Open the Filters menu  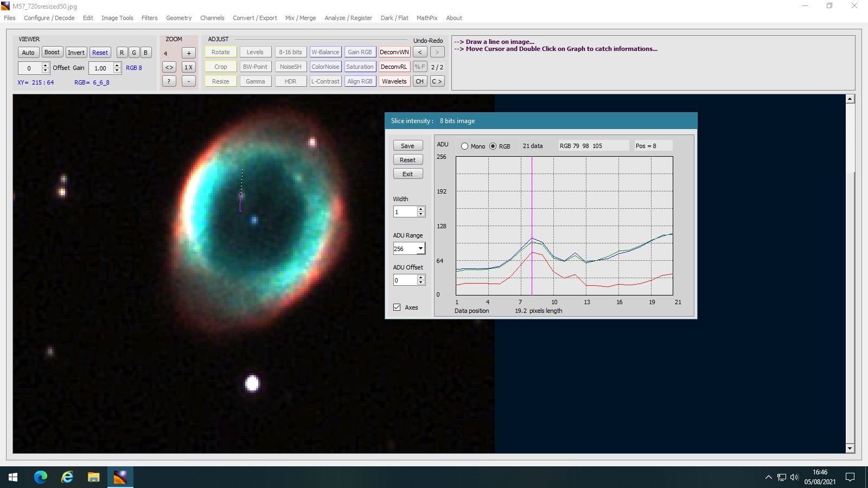[x=149, y=18]
